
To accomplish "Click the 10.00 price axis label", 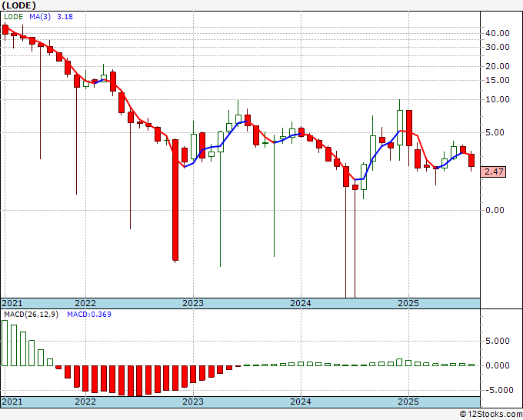I will (498, 99).
